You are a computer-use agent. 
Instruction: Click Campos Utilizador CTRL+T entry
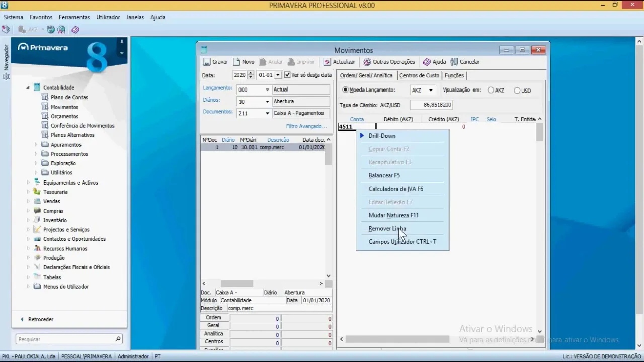click(x=403, y=241)
